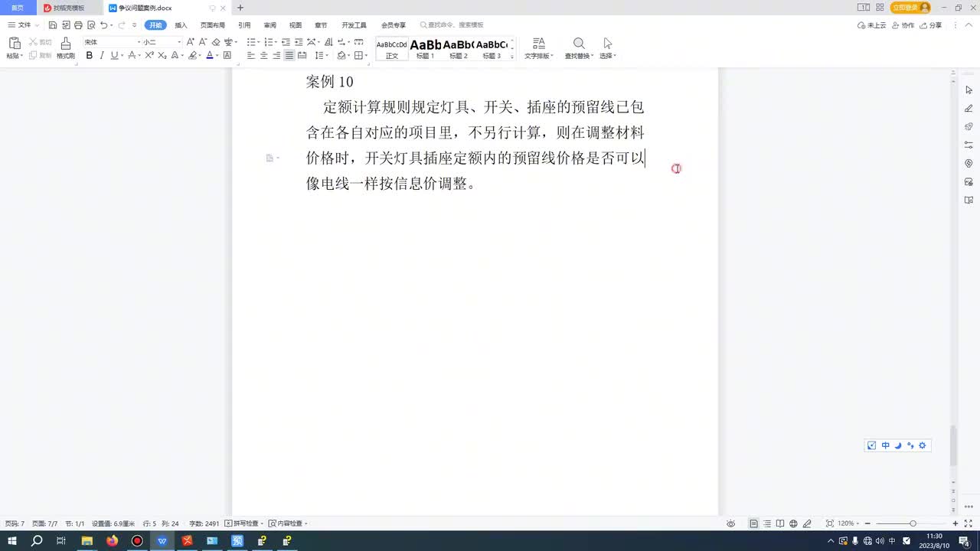Click the 分享 (Share) button
The image size is (980, 551).
(931, 25)
